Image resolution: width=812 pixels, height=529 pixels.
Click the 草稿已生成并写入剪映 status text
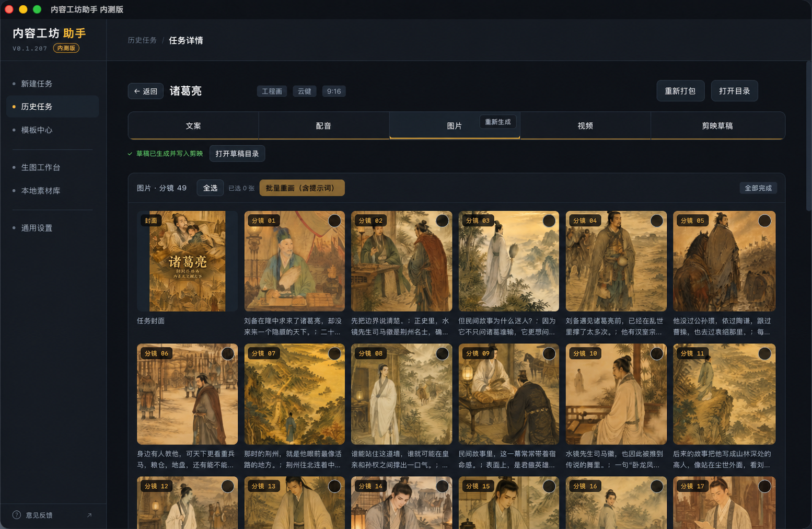point(169,154)
